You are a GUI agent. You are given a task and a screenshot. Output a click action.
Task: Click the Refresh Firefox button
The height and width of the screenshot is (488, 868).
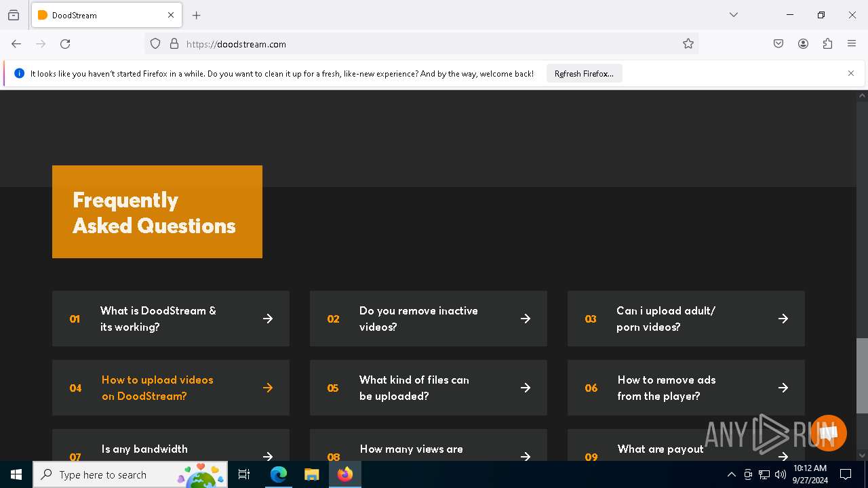(584, 73)
